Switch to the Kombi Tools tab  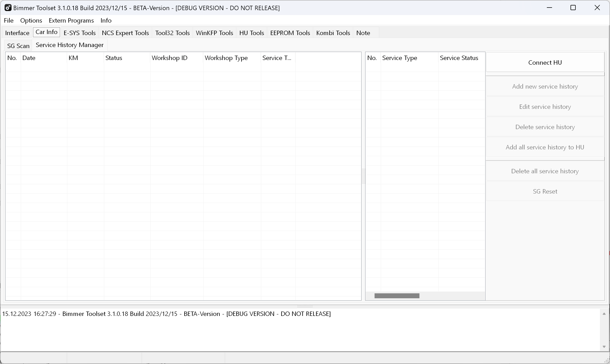click(333, 33)
